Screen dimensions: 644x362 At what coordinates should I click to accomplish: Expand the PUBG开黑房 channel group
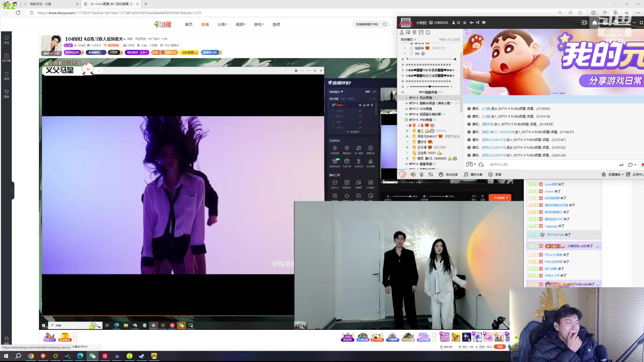pyautogui.click(x=403, y=70)
